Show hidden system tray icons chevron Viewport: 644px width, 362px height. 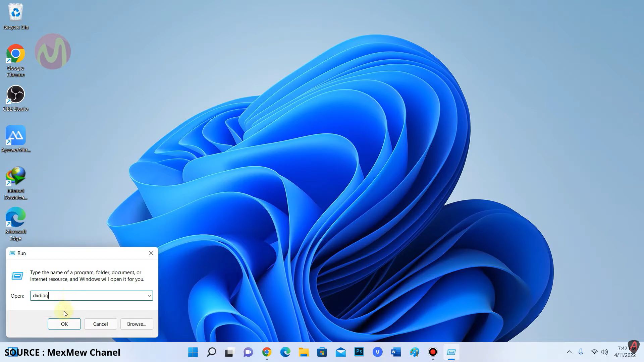coord(569,352)
